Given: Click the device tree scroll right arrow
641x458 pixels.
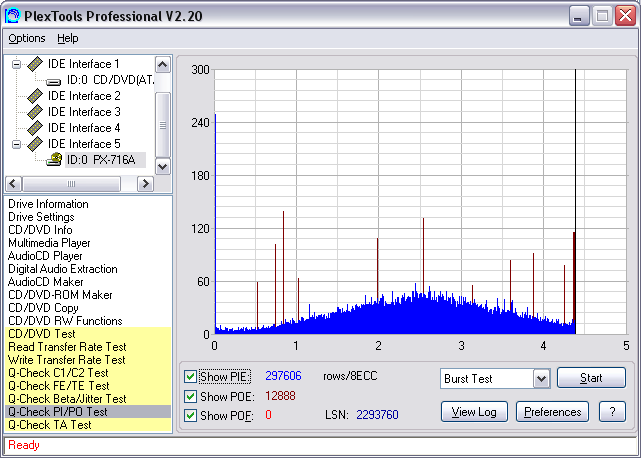Looking at the screenshot, I should (145, 184).
